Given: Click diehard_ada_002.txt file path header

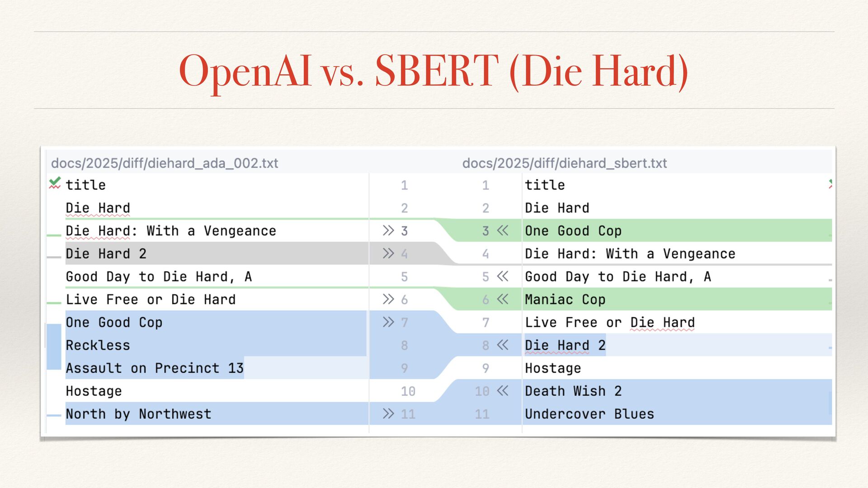Looking at the screenshot, I should pyautogui.click(x=165, y=163).
